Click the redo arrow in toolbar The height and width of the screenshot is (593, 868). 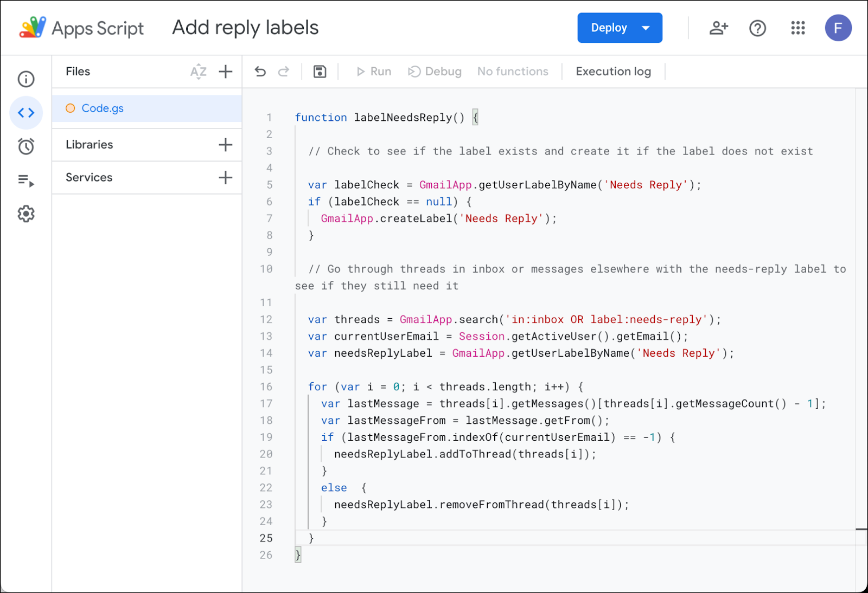tap(284, 72)
